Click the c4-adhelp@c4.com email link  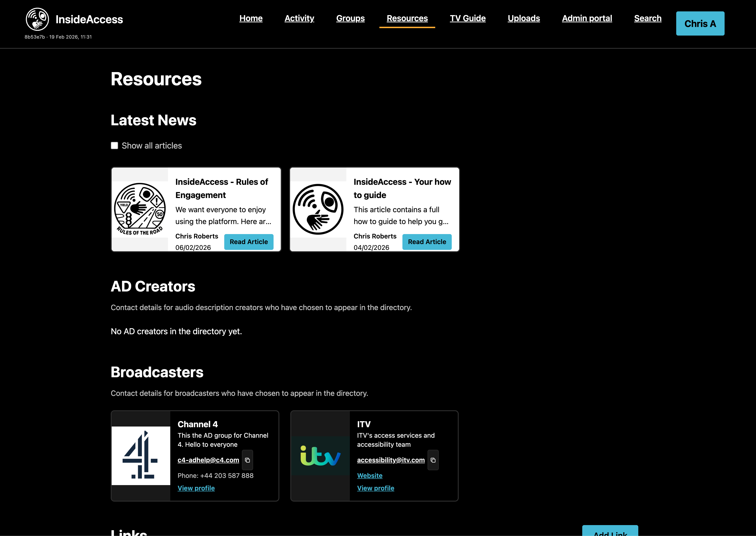coord(208,460)
